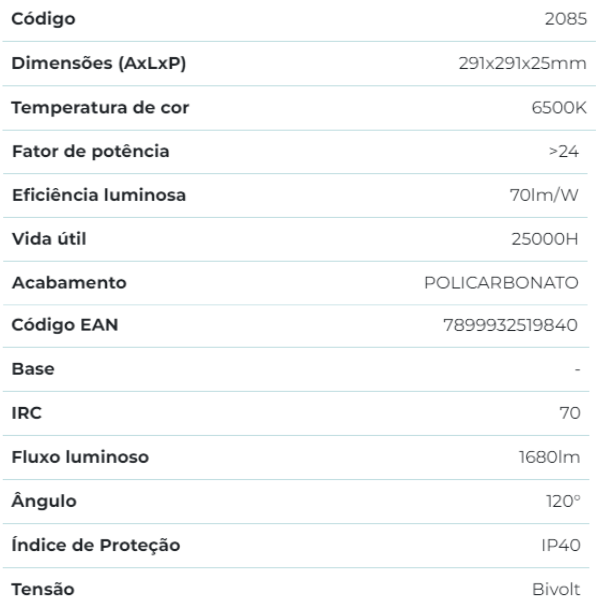Click the POLICARBONATO finish value
Viewport: 600px width, 600px height.
502,282
